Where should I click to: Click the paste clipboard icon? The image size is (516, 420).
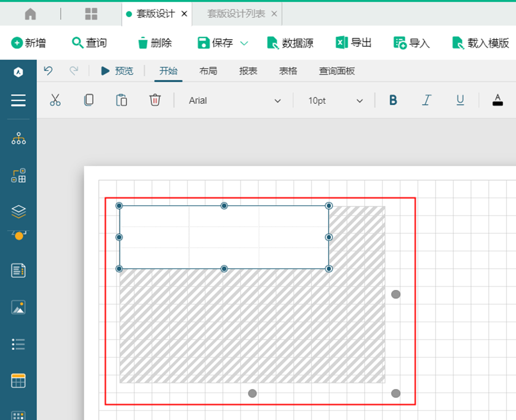(x=121, y=100)
